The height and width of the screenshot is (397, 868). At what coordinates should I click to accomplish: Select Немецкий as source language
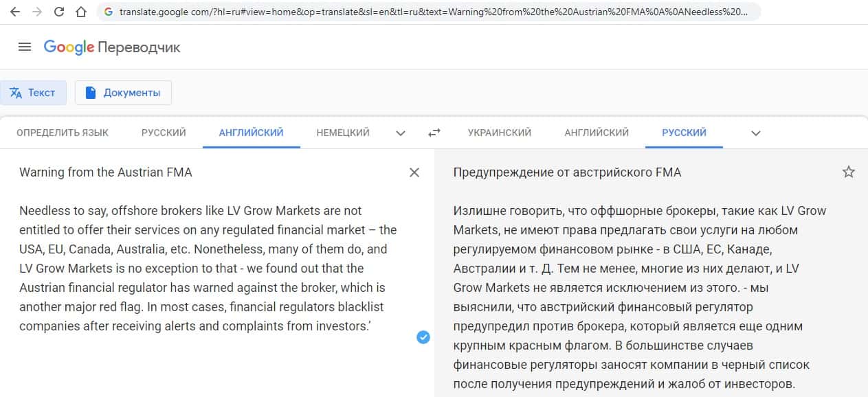point(343,133)
